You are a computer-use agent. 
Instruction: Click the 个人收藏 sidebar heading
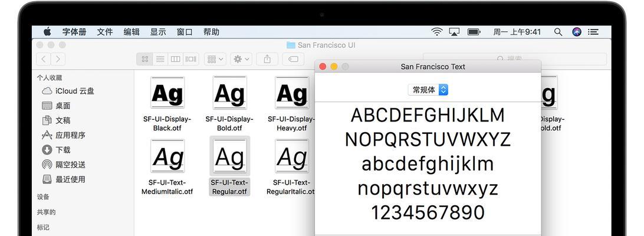(50, 77)
